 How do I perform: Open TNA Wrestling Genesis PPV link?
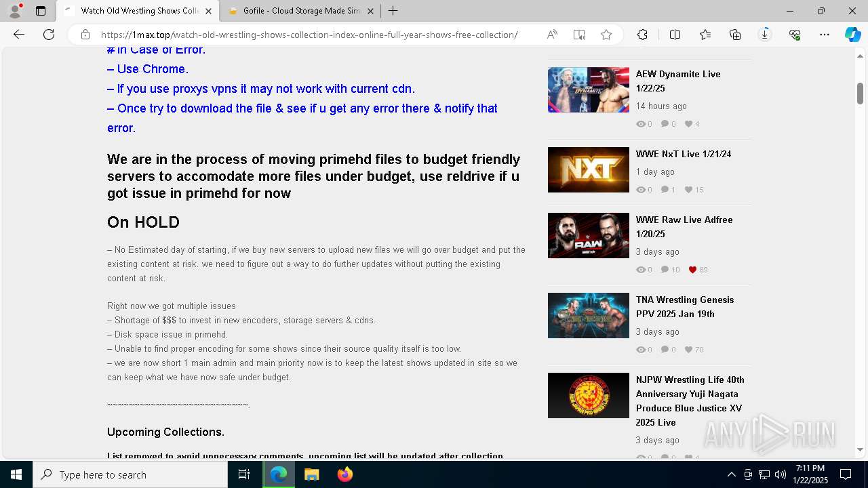coord(685,306)
